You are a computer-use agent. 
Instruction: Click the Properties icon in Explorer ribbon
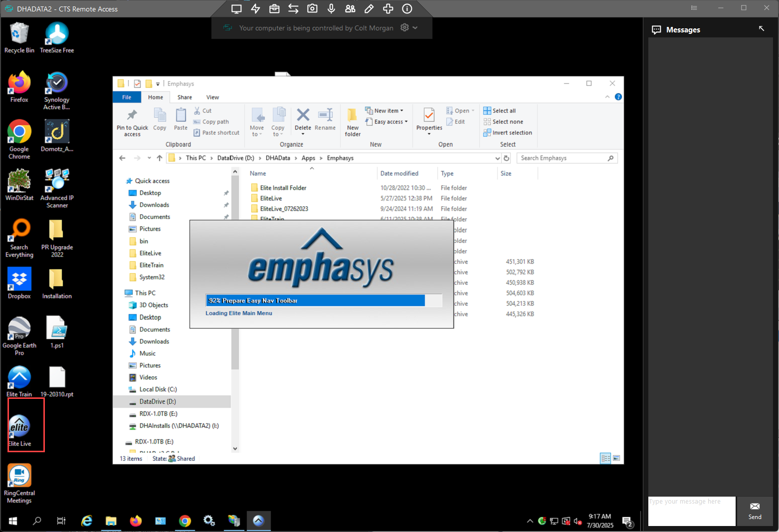(429, 121)
